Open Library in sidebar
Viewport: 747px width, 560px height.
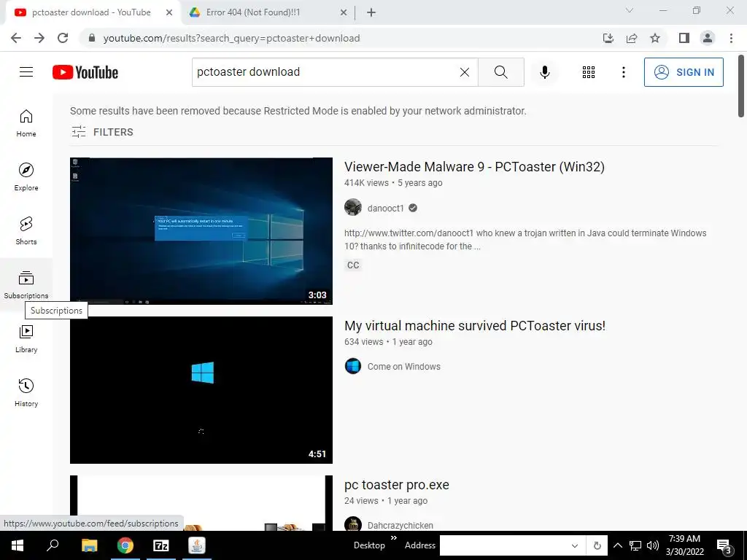pos(26,338)
